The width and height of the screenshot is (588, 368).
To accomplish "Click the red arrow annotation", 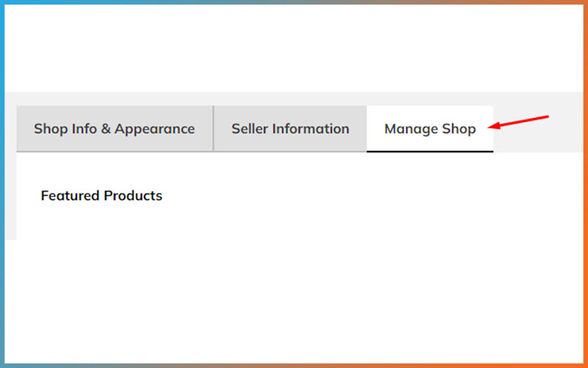I will pos(518,122).
